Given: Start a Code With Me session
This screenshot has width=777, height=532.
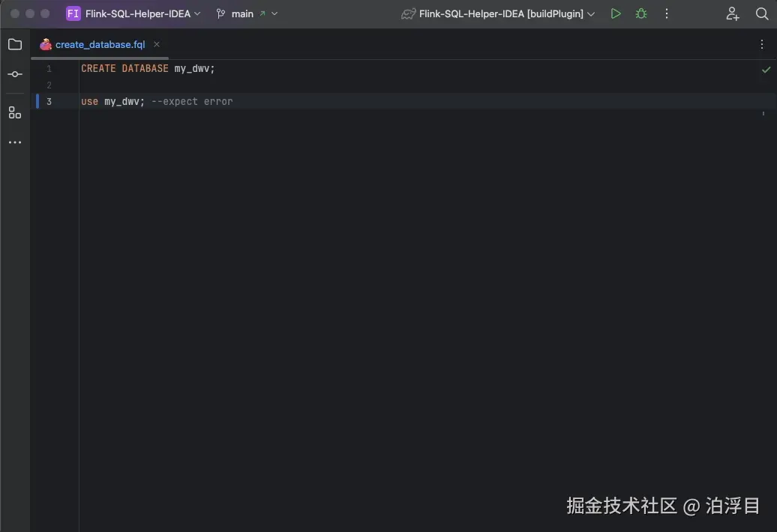Looking at the screenshot, I should click(732, 13).
